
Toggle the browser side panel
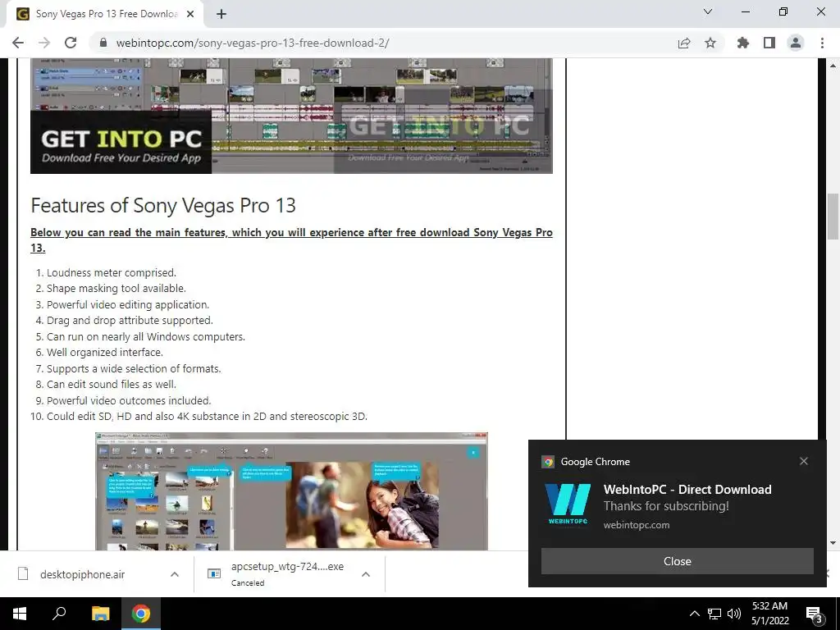769,43
